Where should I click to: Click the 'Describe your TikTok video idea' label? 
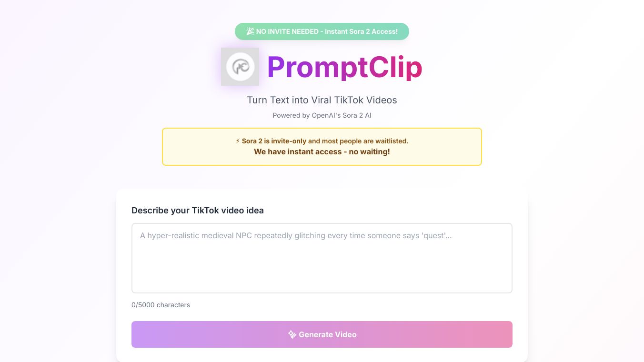pyautogui.click(x=198, y=211)
